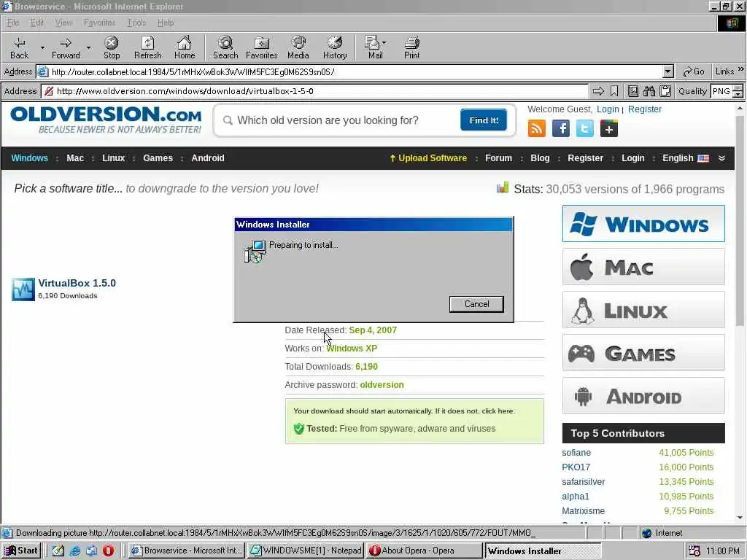Open the RSS feed icon
Screen dimensions: 747x560
536,128
